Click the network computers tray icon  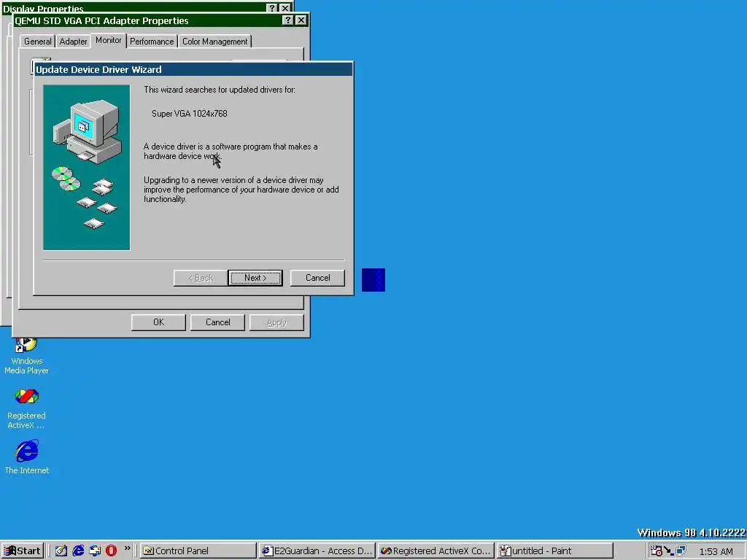pyautogui.click(x=681, y=551)
